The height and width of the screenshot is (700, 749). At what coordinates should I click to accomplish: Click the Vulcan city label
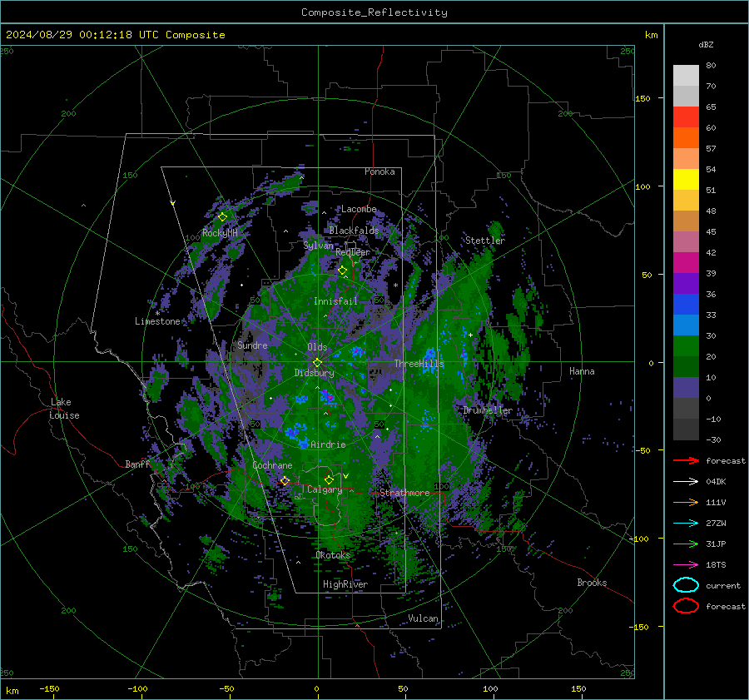[x=424, y=618]
